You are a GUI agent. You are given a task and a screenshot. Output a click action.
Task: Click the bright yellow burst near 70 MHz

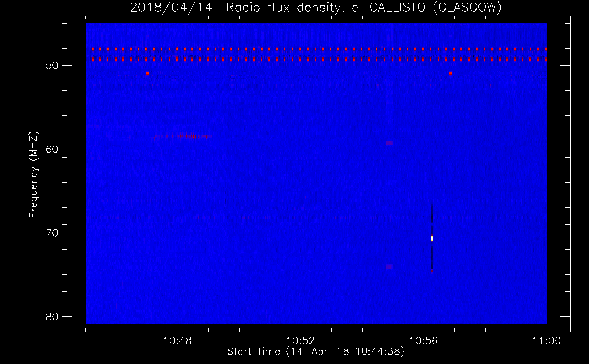pos(432,238)
